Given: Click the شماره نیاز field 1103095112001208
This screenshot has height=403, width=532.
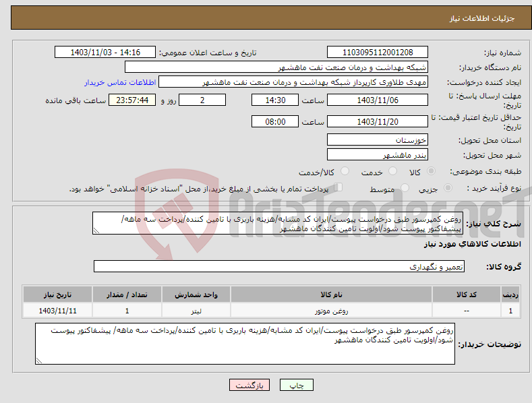Looking at the screenshot, I should point(378,53).
